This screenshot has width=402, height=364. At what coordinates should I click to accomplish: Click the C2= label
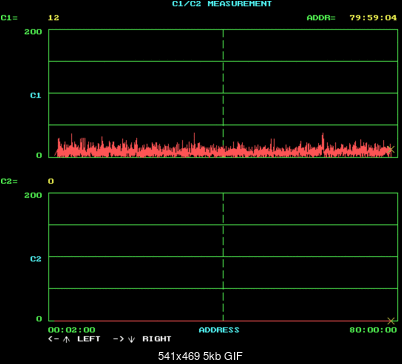coord(9,181)
